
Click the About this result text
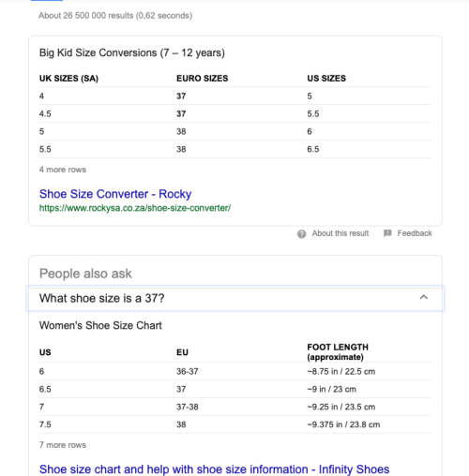click(x=340, y=233)
